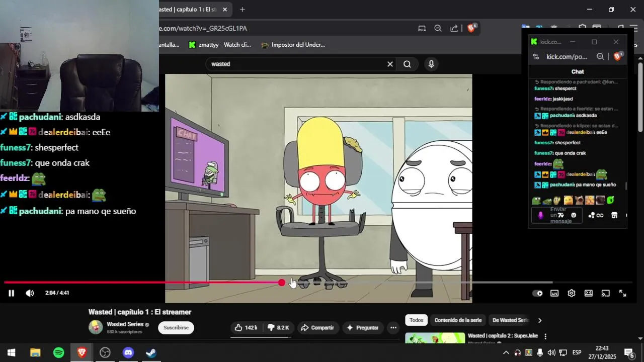Open File Explorer from taskbar
The image size is (644, 362).
click(x=35, y=352)
